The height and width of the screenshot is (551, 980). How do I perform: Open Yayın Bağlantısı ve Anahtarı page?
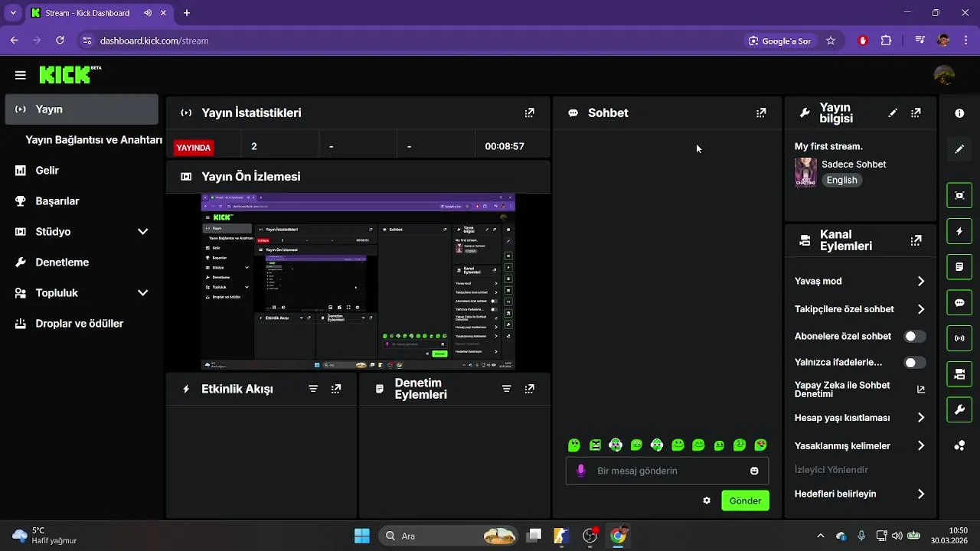[93, 140]
